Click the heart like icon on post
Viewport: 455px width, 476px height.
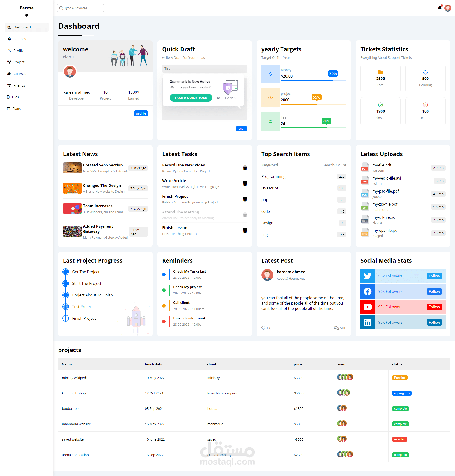tap(263, 328)
